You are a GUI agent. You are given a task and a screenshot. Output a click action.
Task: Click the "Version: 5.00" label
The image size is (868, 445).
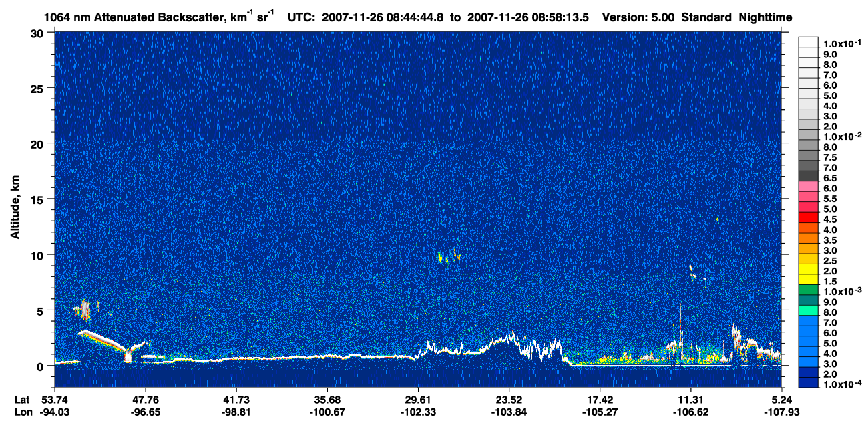coord(638,17)
